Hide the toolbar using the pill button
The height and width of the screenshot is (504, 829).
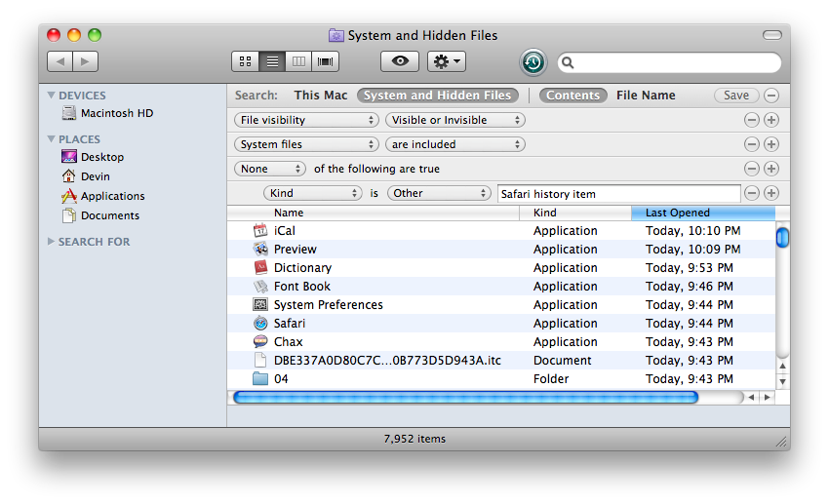pos(771,35)
